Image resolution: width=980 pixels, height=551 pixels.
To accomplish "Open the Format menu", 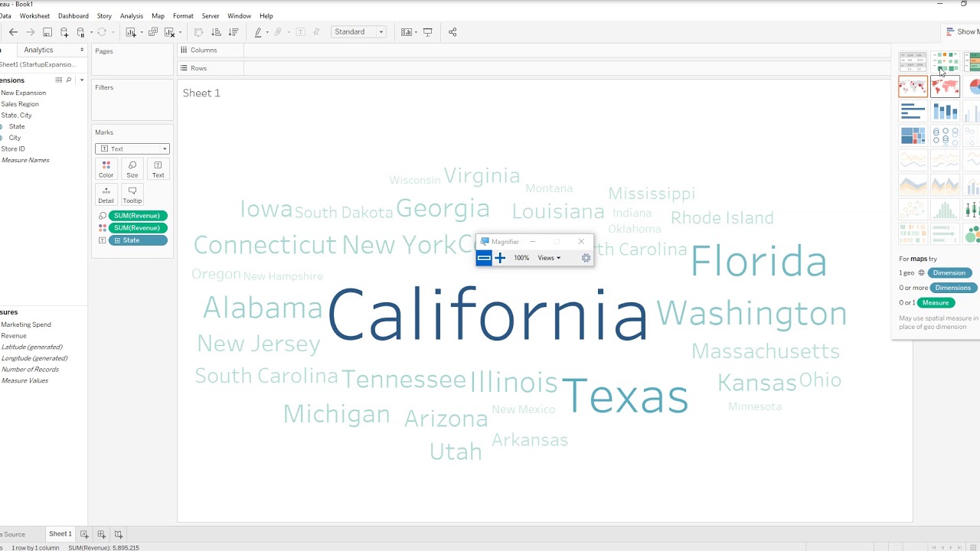I will point(183,16).
